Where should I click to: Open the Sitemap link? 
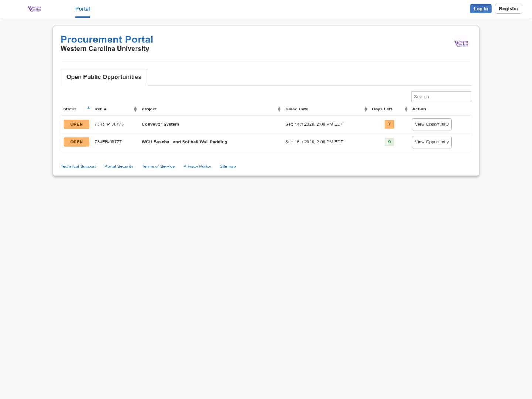tap(228, 167)
